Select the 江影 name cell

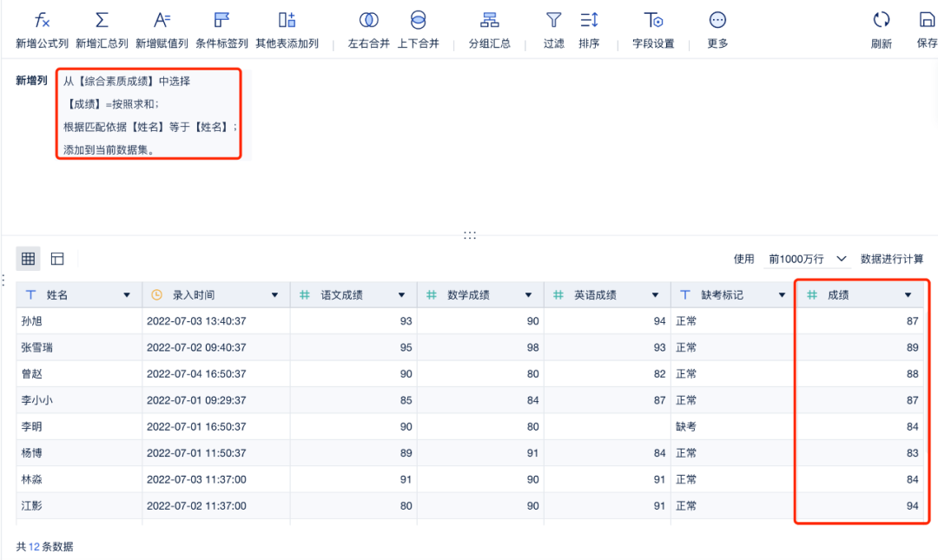pyautogui.click(x=79, y=505)
